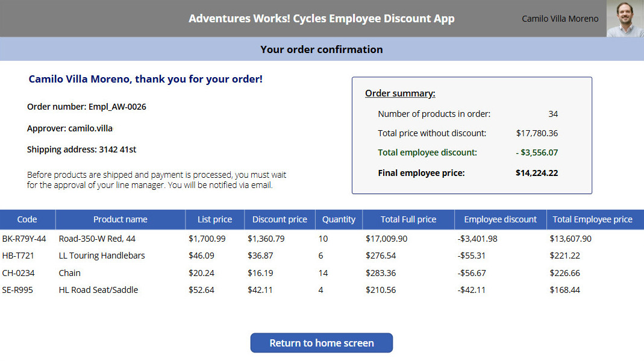Click the Chain quantity value 14

tap(323, 273)
